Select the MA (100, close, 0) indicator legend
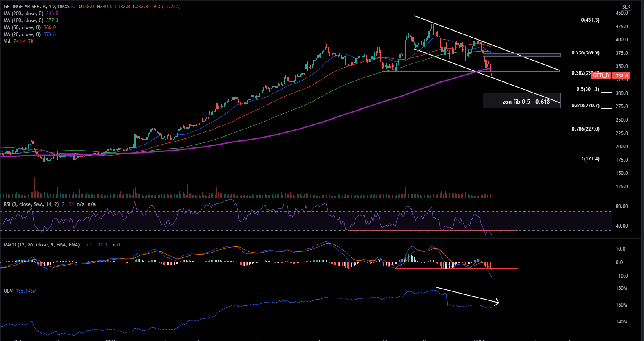Screen dimensions: 644x341 23,20
